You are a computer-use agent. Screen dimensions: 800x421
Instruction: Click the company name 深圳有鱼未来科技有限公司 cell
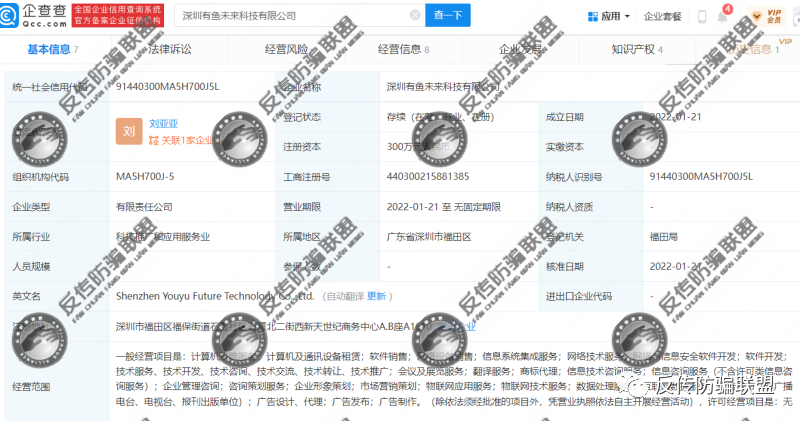443,87
